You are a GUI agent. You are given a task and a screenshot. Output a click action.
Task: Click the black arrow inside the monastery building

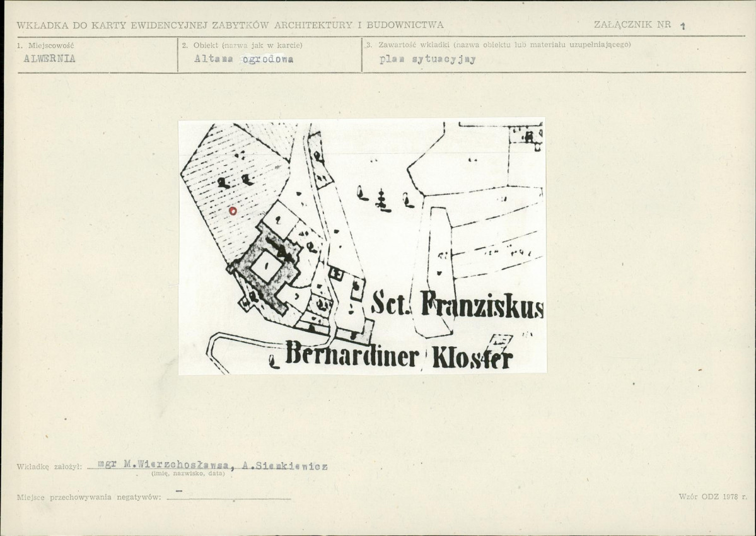coord(282,250)
